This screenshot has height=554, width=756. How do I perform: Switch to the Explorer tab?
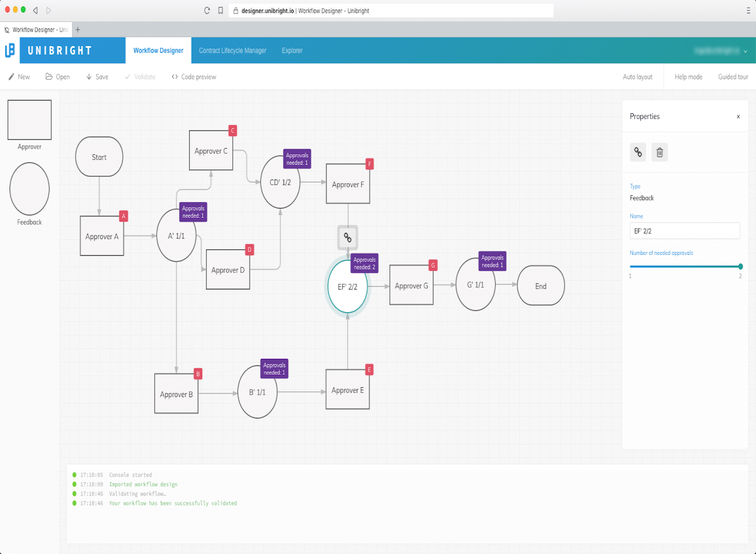click(x=292, y=50)
